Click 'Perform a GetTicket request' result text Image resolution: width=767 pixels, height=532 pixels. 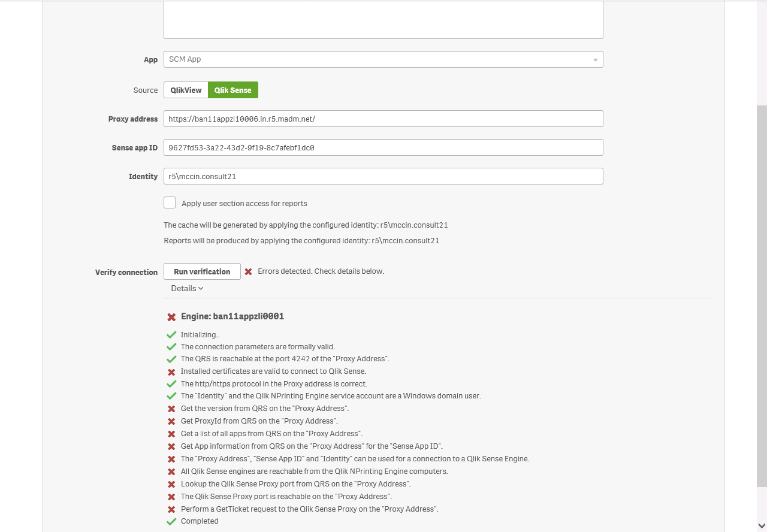point(309,509)
